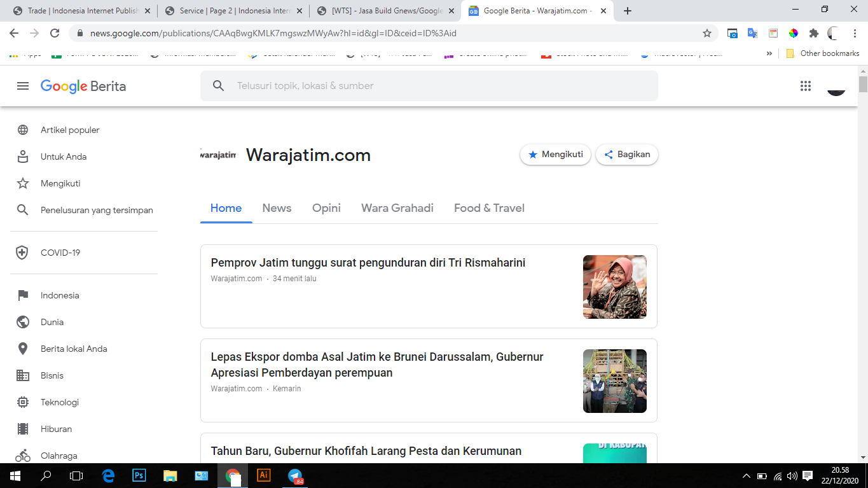This screenshot has width=868, height=488.
Task: Open the Lepas Ekspor domba article
Action: coord(377,365)
